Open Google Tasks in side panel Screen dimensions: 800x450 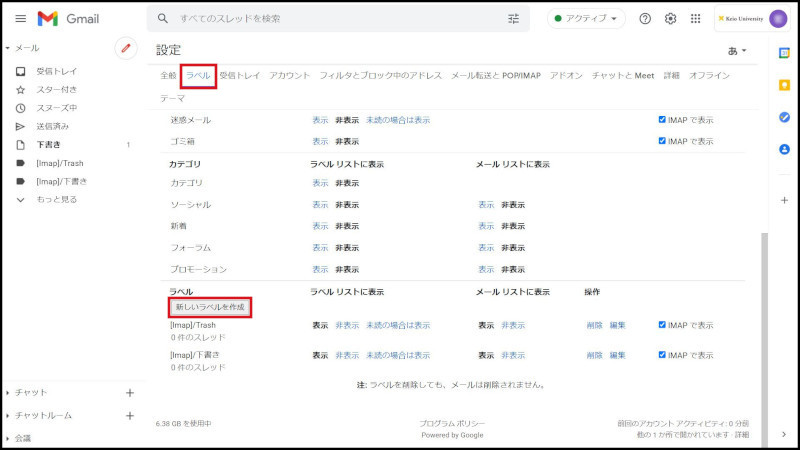[x=784, y=117]
